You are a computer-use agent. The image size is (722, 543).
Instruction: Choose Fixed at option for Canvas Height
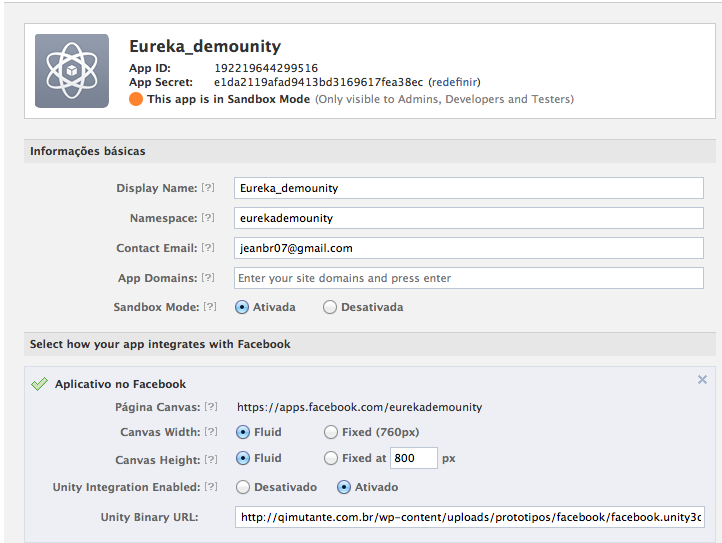pyautogui.click(x=331, y=458)
